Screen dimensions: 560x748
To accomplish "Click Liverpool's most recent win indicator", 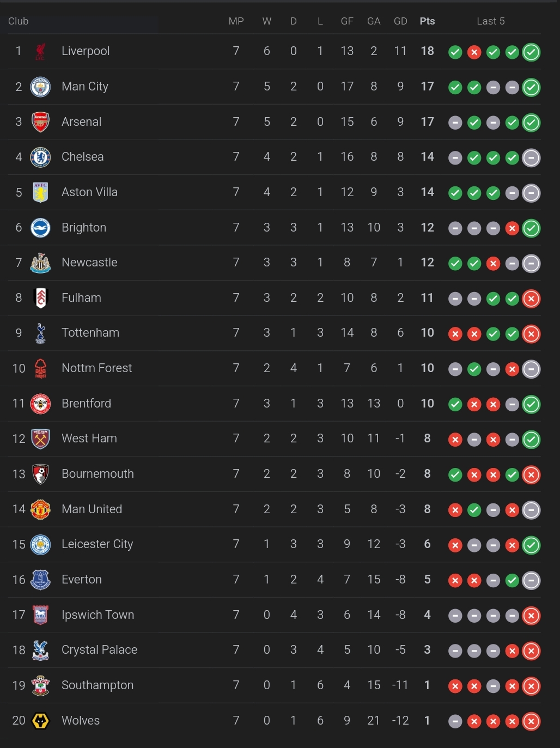I will pyautogui.click(x=531, y=52).
